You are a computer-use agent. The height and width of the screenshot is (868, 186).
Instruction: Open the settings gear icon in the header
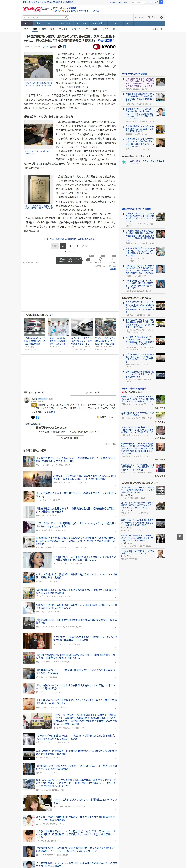(x=161, y=17)
